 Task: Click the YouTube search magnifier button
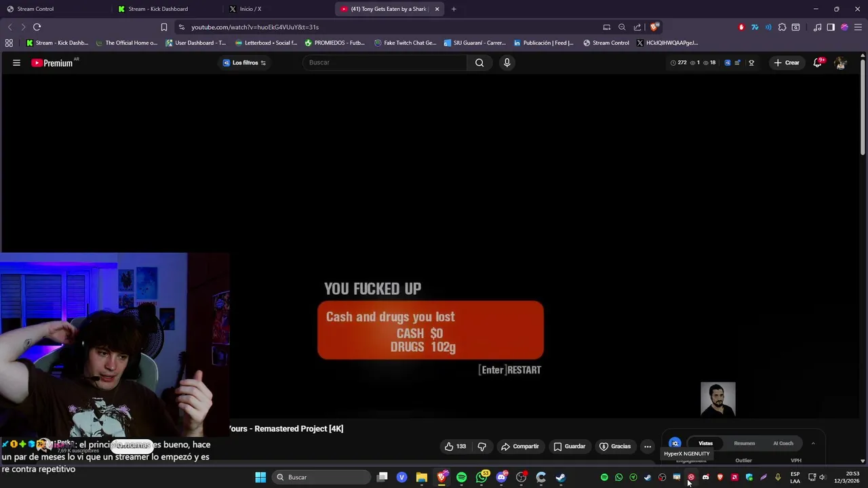click(479, 62)
